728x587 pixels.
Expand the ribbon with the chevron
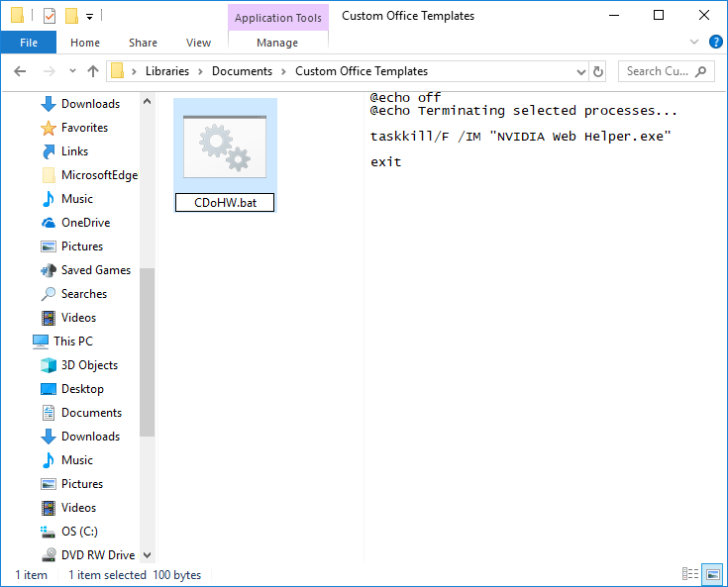tap(694, 43)
